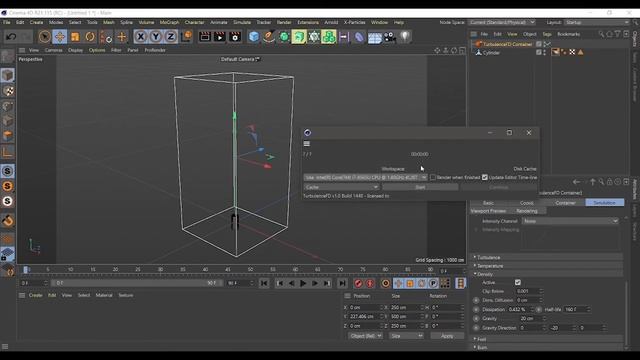The width and height of the screenshot is (640, 360).
Task: Open the File menu
Action: point(7,22)
